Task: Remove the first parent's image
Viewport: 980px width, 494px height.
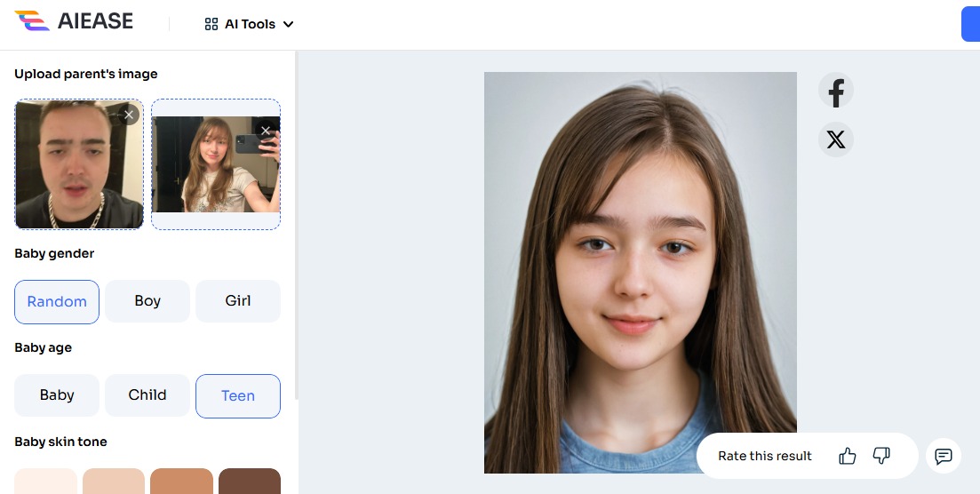Action: pyautogui.click(x=129, y=115)
